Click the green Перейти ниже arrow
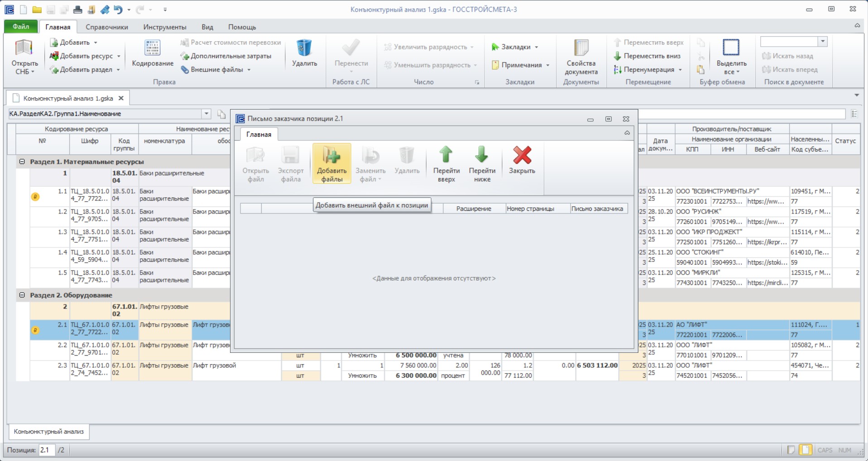Screen dimensions: 868x461 point(481,155)
